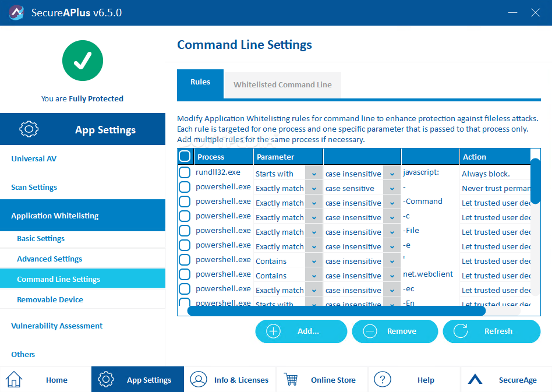The height and width of the screenshot is (392, 552).
Task: Open Exactly match dropdown in -c row
Action: coord(314,218)
